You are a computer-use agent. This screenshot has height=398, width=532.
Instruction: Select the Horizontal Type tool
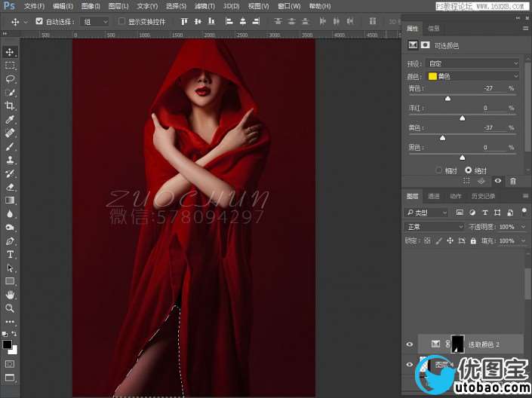click(x=10, y=254)
